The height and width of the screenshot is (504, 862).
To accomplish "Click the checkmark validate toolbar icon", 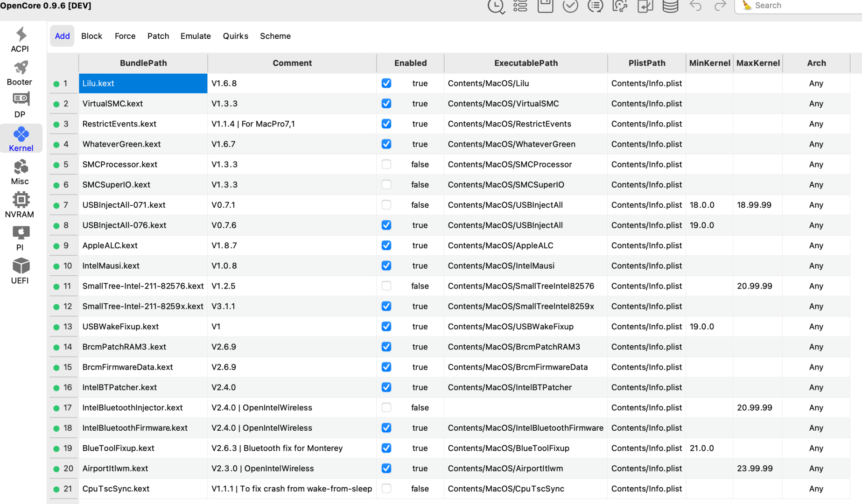I will coord(570,6).
